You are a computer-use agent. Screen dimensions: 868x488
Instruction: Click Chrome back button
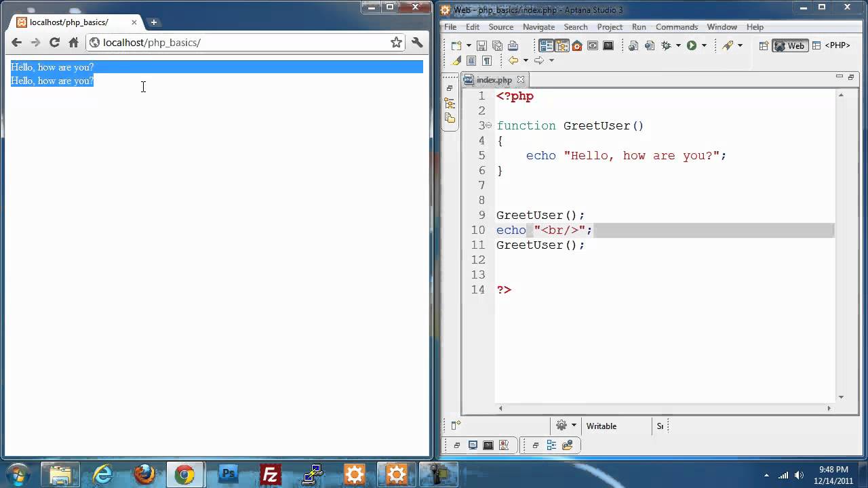[16, 42]
